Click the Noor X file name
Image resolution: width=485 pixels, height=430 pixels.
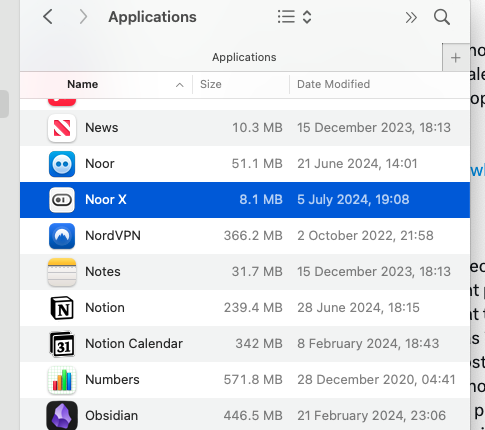click(106, 200)
